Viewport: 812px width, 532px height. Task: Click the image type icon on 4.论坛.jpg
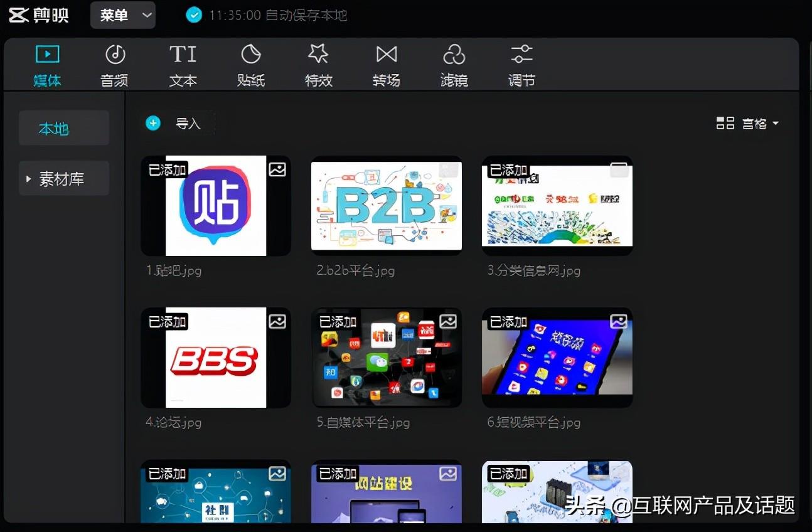277,321
